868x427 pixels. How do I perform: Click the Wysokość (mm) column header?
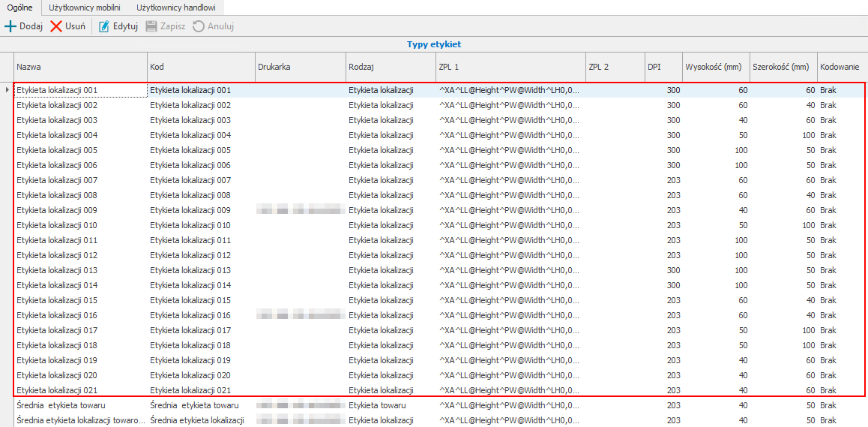(715, 67)
